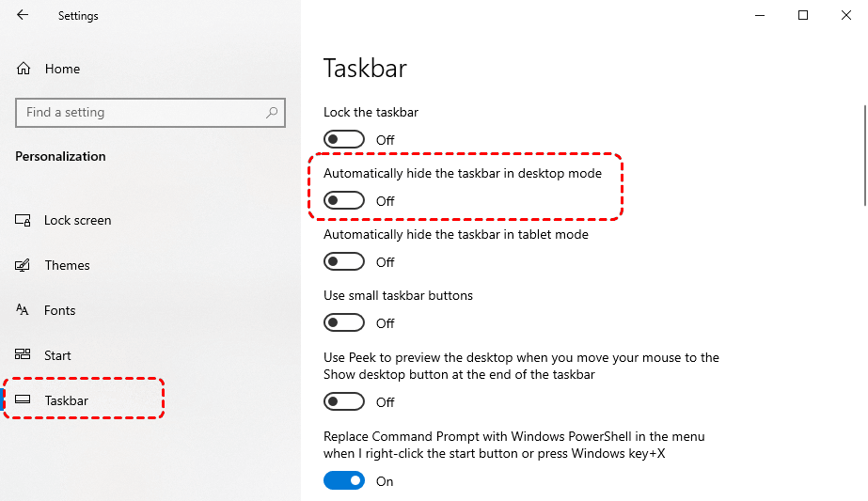The width and height of the screenshot is (868, 501).
Task: Click the back arrow icon
Action: (x=23, y=15)
